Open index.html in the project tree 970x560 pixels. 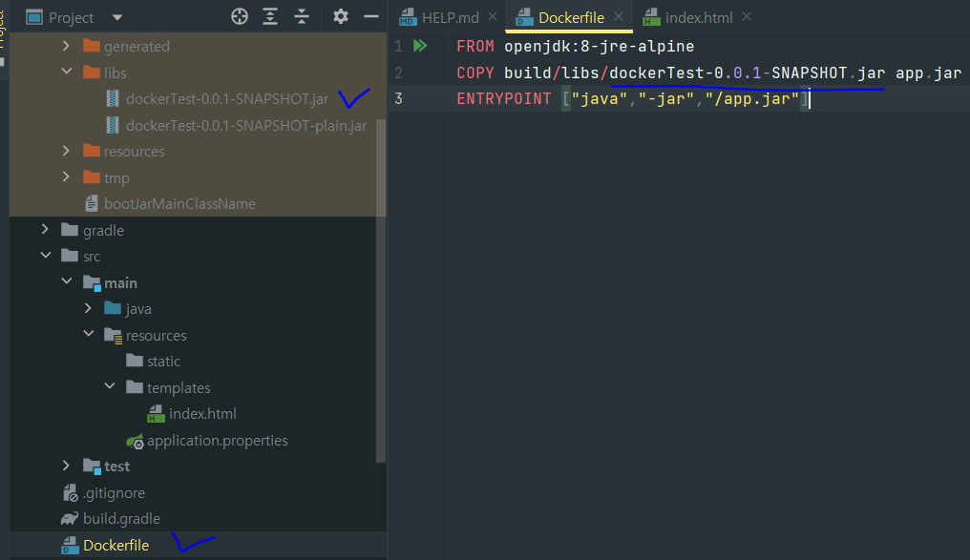coord(202,414)
